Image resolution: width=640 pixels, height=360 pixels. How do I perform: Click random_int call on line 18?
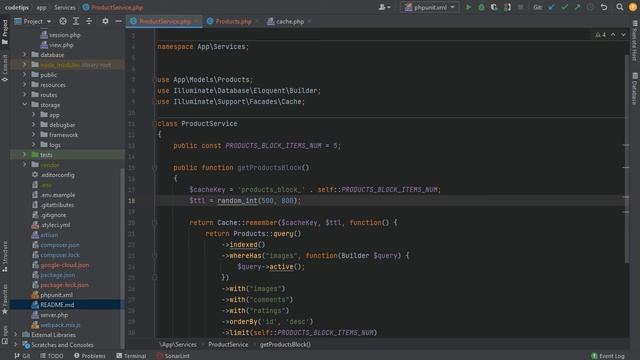(237, 200)
